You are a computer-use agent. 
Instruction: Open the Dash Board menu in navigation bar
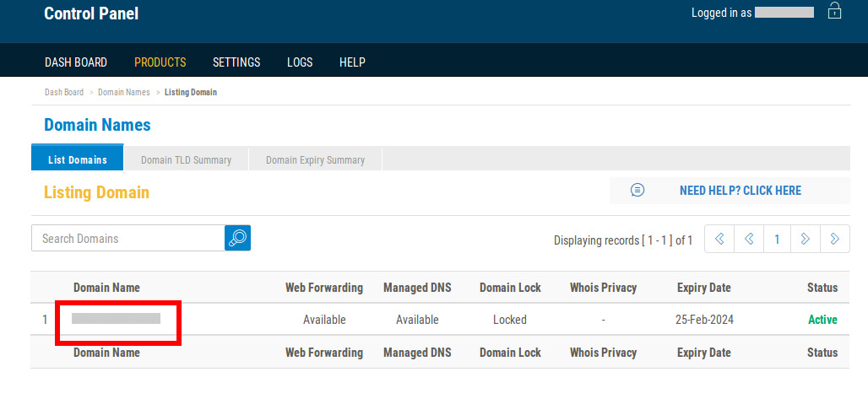(x=75, y=62)
